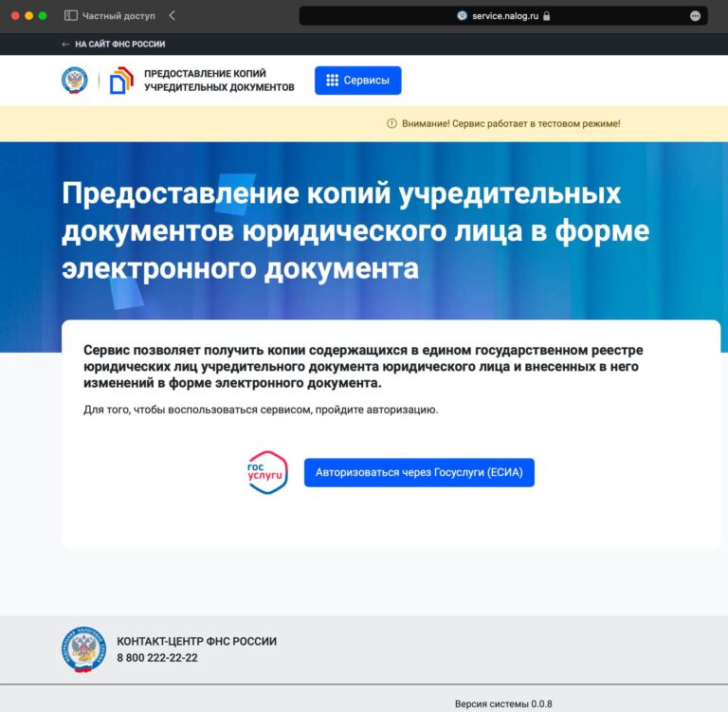728x712 pixels.
Task: Click the phone number 8 800 222-22-22
Action: (x=157, y=658)
